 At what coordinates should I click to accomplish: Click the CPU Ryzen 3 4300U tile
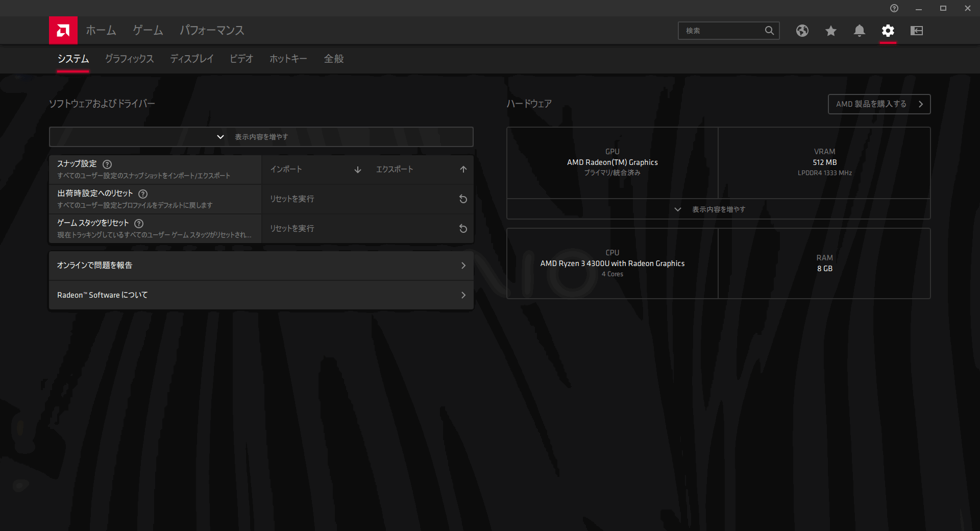pos(612,263)
